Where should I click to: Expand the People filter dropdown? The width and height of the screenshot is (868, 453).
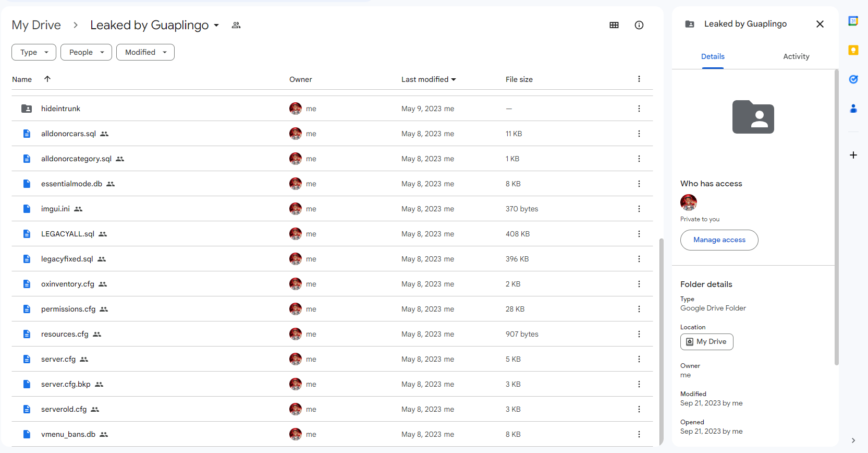pos(86,52)
